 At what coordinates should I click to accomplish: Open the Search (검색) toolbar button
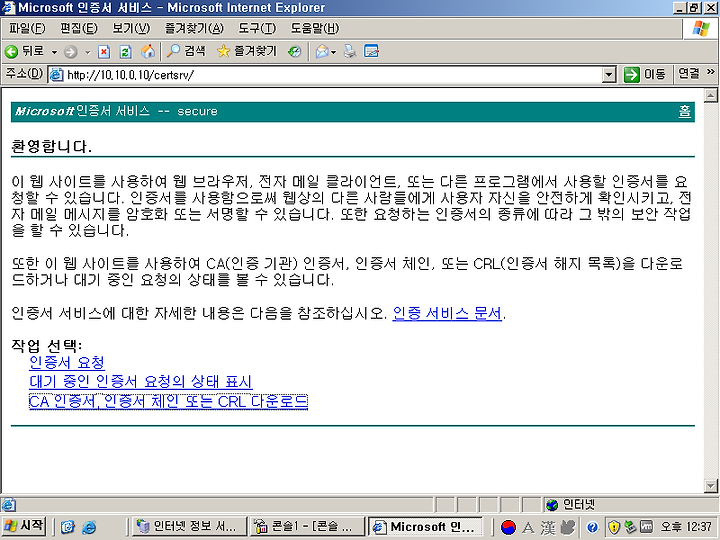186,51
